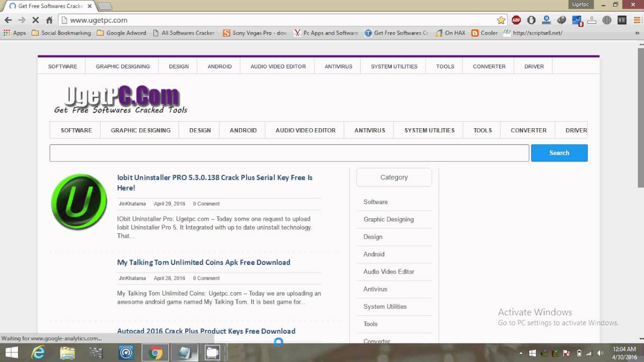Open a new tab with the tab button
The image size is (644, 362).
click(x=104, y=7)
